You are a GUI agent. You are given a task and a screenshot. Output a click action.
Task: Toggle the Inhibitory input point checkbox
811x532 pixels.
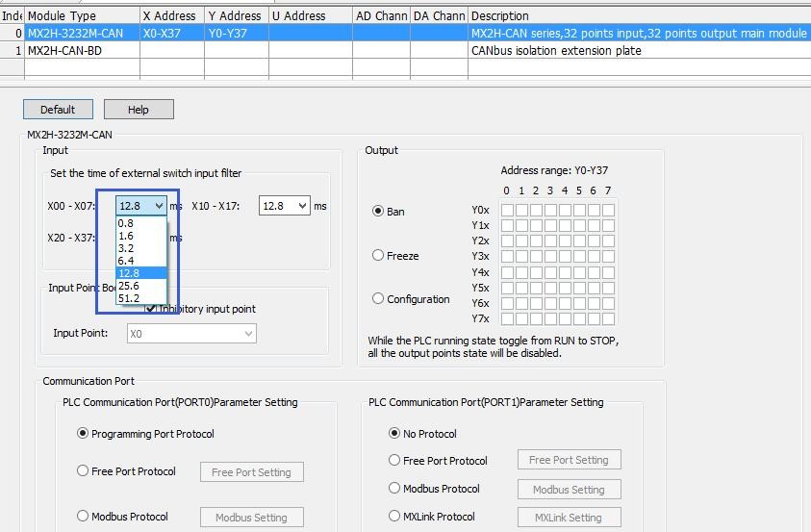coord(151,309)
